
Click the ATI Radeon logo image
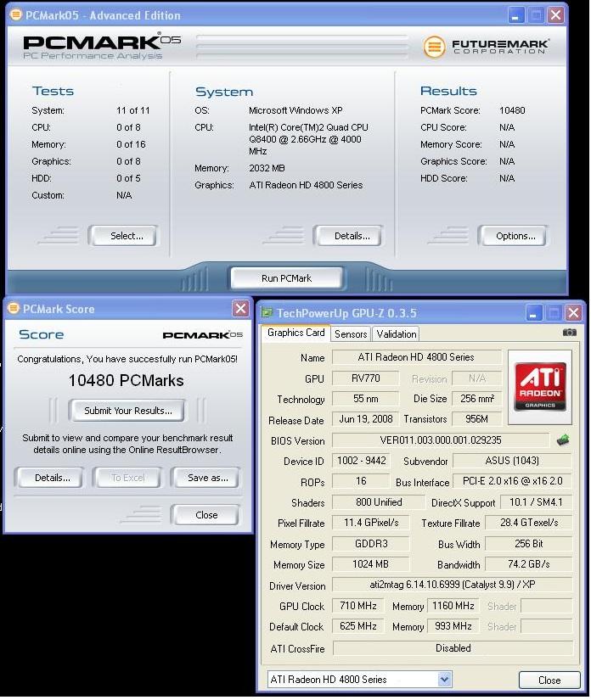(x=541, y=388)
